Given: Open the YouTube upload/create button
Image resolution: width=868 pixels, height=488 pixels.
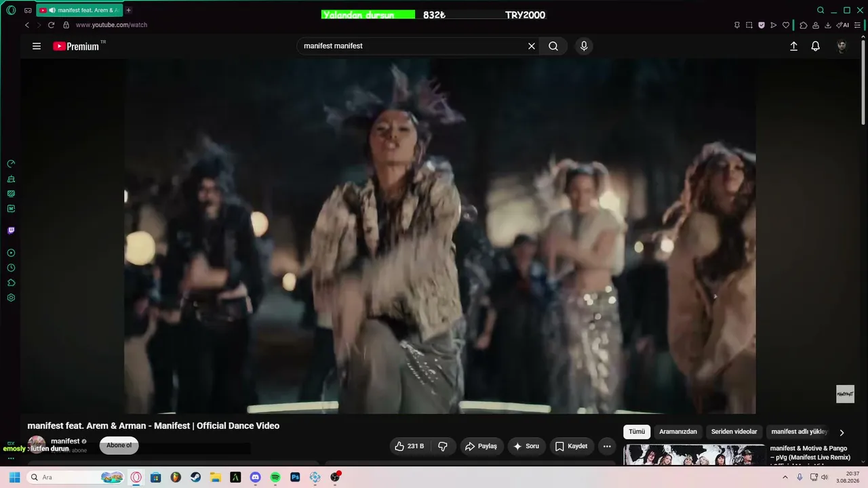Looking at the screenshot, I should [x=794, y=46].
